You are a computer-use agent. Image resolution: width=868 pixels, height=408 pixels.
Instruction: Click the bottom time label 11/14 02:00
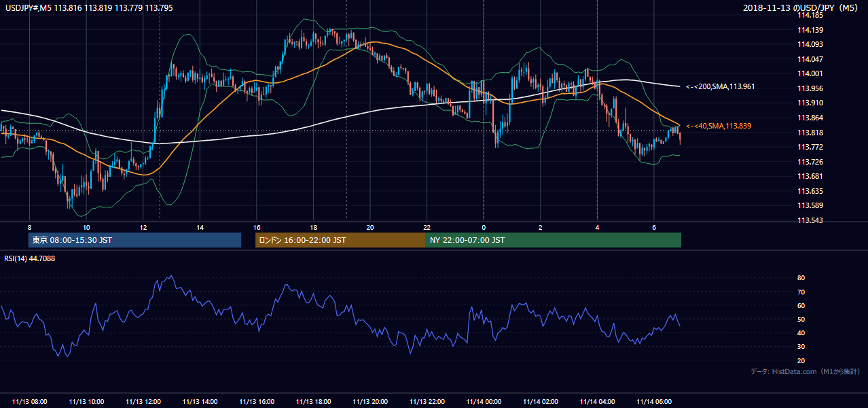pyautogui.click(x=540, y=402)
